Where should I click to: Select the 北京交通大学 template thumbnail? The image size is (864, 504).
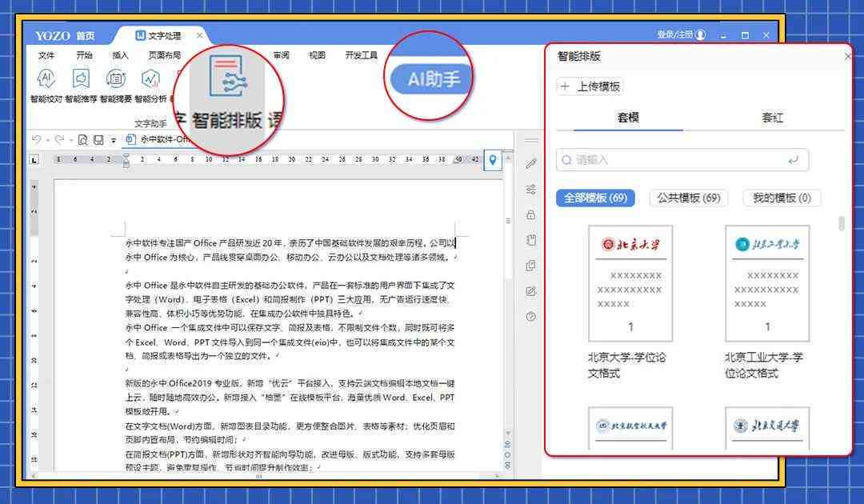click(767, 429)
